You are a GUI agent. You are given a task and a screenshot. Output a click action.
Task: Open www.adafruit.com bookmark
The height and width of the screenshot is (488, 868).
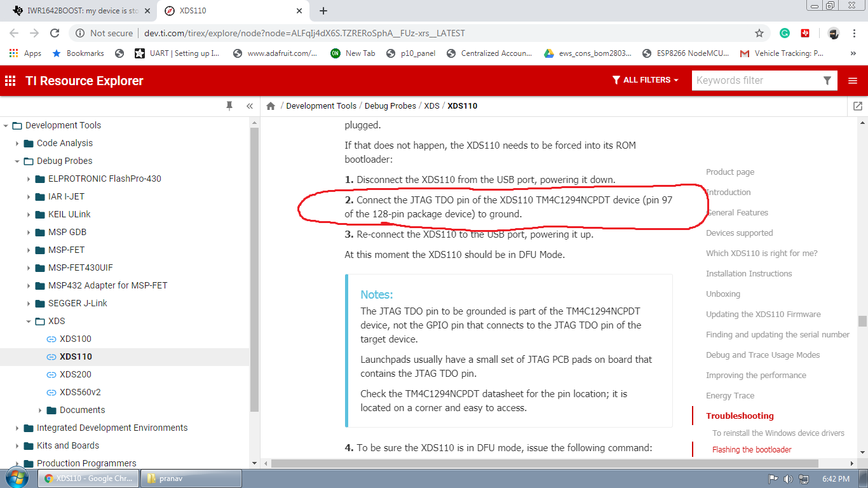(x=276, y=53)
